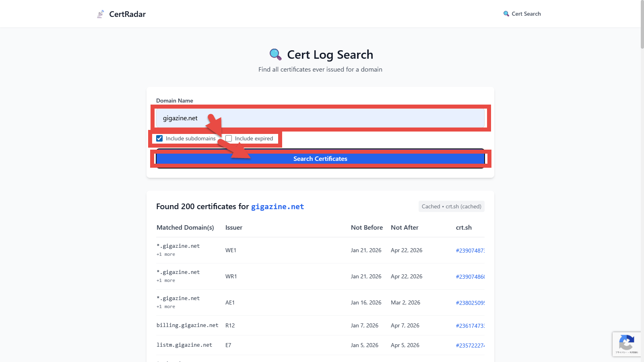Click the CertRadar satellite logo icon
This screenshot has width=644, height=362.
click(101, 14)
